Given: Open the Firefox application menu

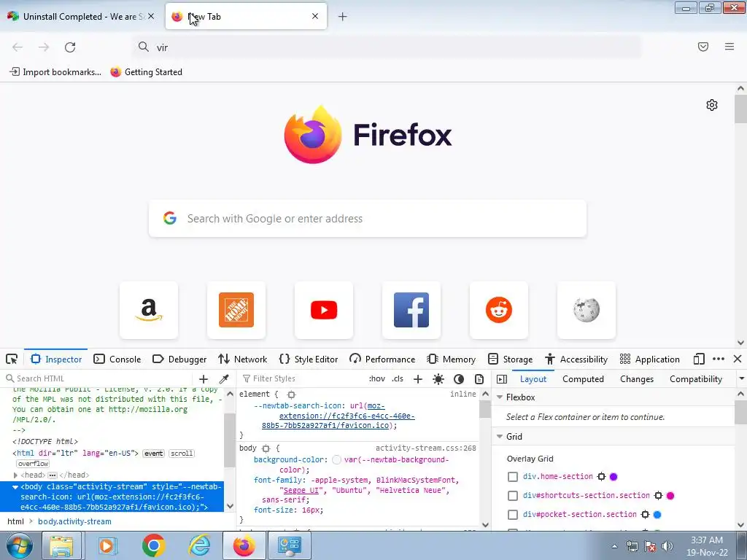Looking at the screenshot, I should click(x=729, y=47).
